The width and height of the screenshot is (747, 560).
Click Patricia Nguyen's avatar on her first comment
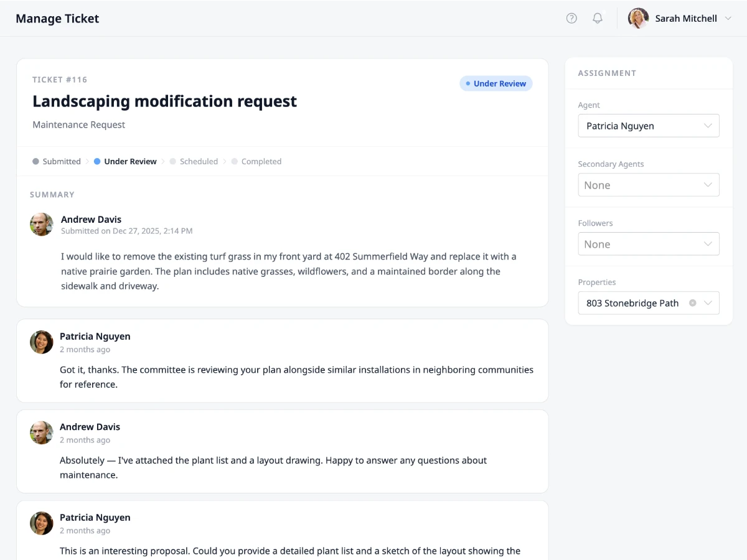tap(41, 342)
